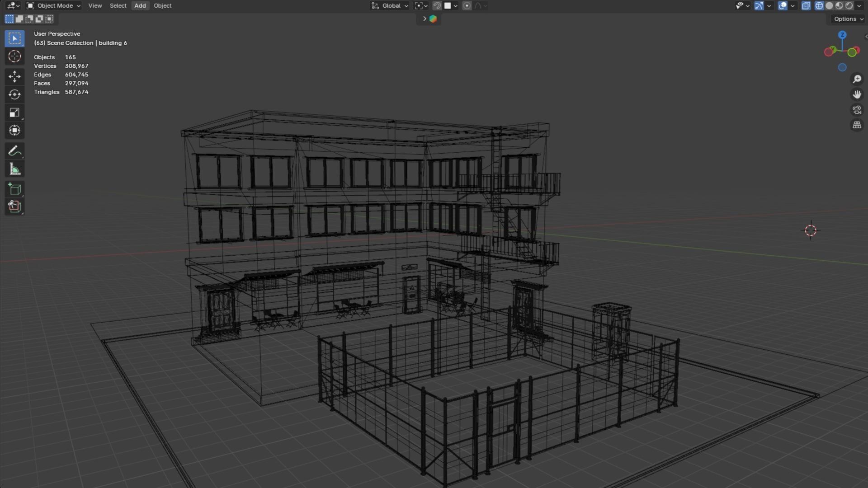This screenshot has height=488, width=868.
Task: Set selection mode to subtract
Action: click(x=29, y=19)
